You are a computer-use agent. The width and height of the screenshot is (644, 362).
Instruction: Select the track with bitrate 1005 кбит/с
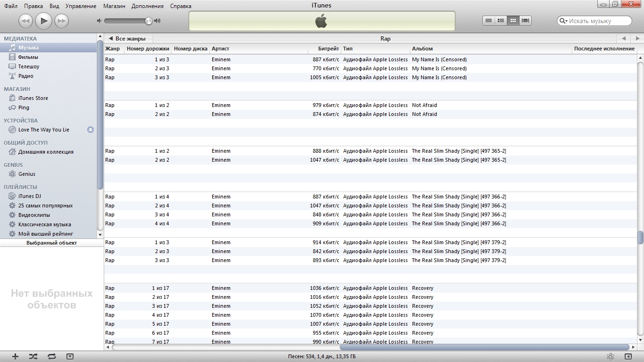point(371,77)
